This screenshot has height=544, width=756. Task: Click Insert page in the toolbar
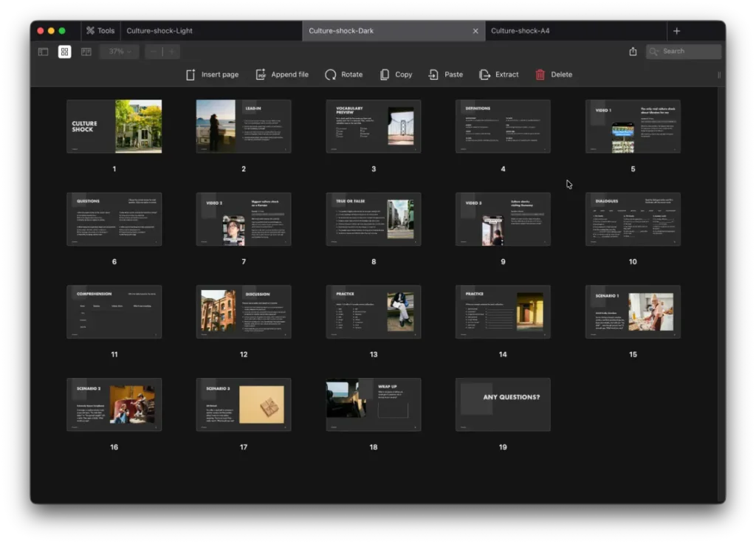click(212, 75)
